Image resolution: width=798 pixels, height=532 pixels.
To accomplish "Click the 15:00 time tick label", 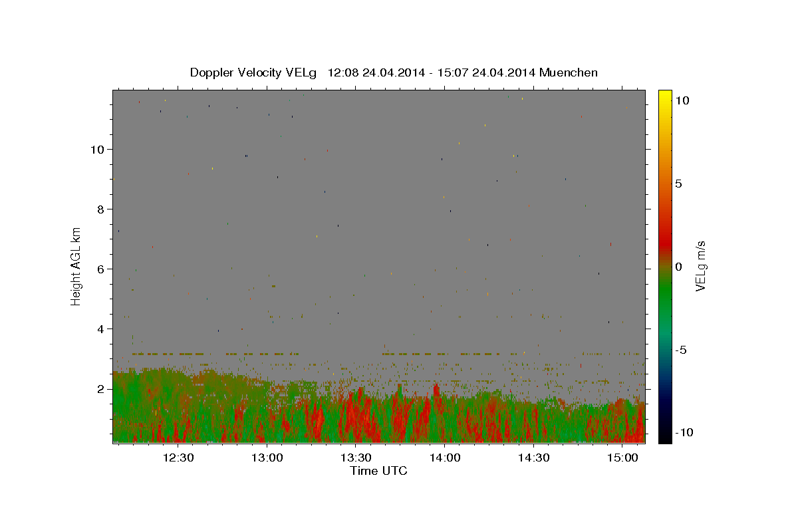I will pos(622,458).
